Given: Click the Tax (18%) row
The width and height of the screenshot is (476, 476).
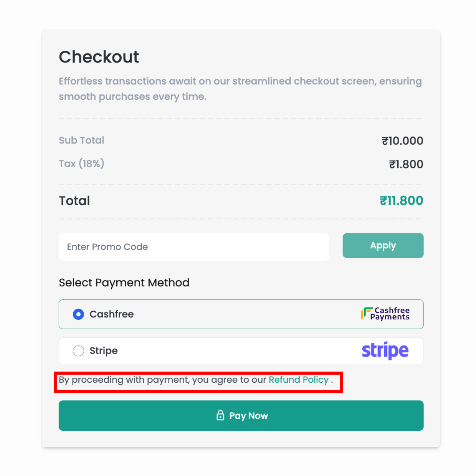Looking at the screenshot, I should 81,164.
